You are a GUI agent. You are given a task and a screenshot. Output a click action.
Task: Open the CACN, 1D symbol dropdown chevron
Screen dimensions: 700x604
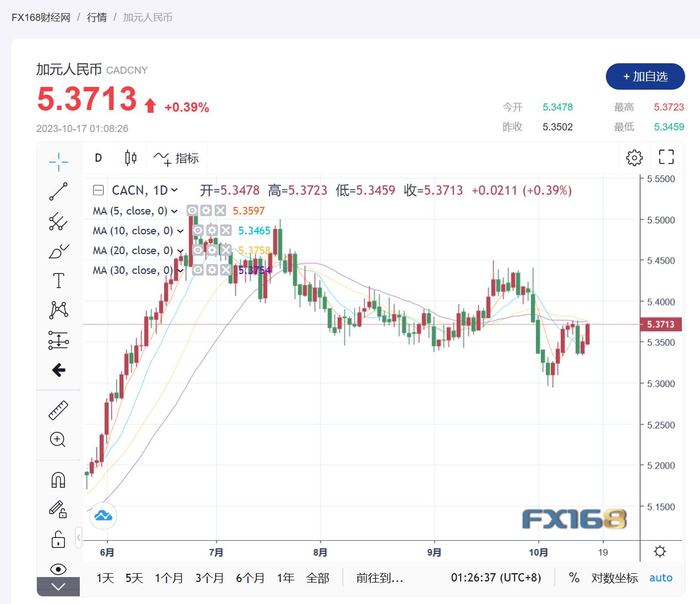pos(174,190)
